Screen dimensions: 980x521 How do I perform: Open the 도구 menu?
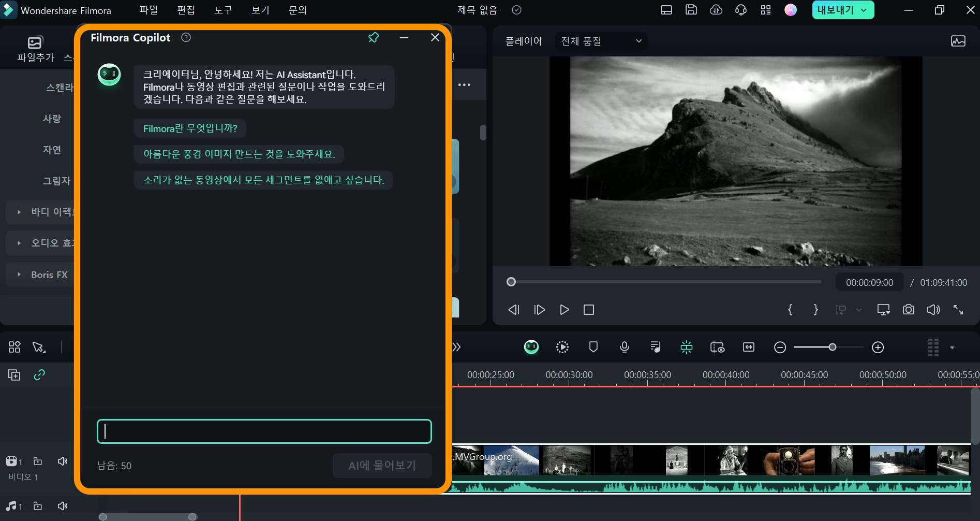point(223,10)
